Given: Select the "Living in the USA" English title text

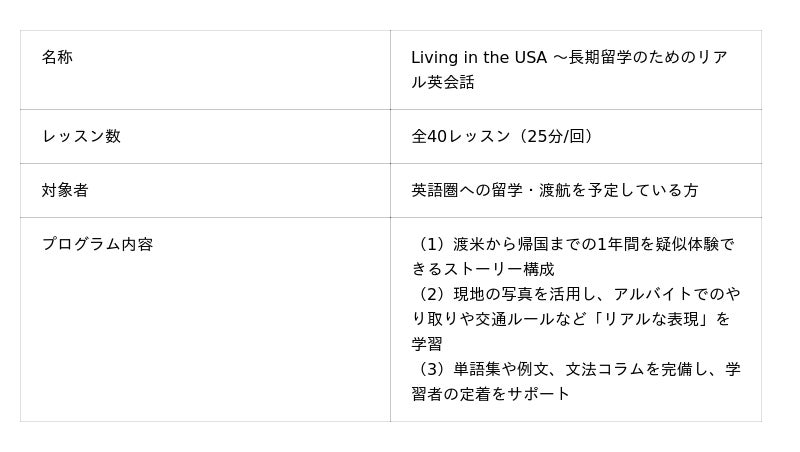Looking at the screenshot, I should click(x=479, y=57).
